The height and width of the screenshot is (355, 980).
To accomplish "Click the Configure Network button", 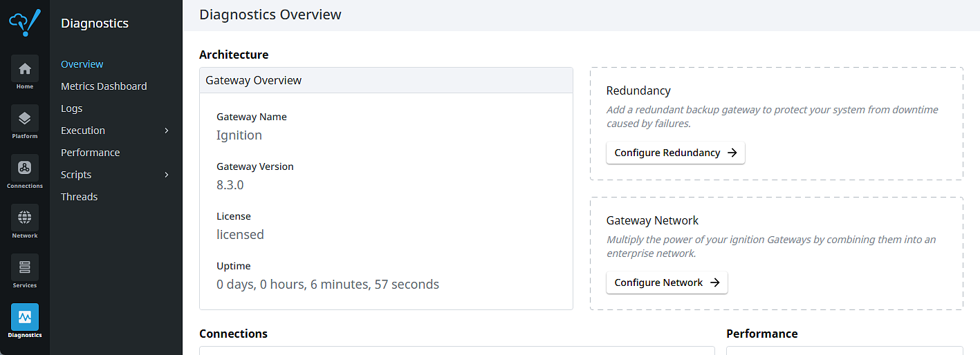I will [667, 282].
